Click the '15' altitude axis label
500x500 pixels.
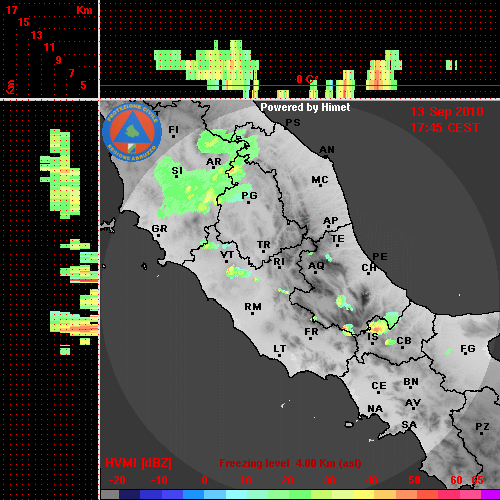24,22
